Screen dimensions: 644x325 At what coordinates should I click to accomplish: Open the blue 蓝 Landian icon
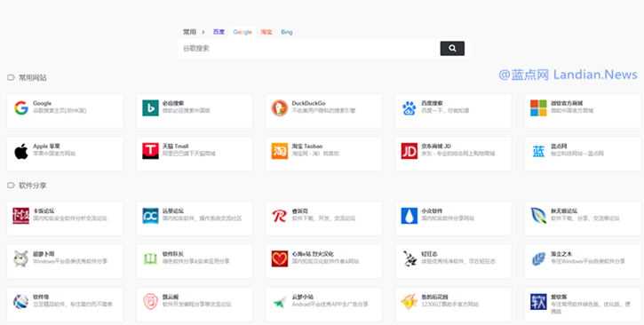[x=538, y=151]
